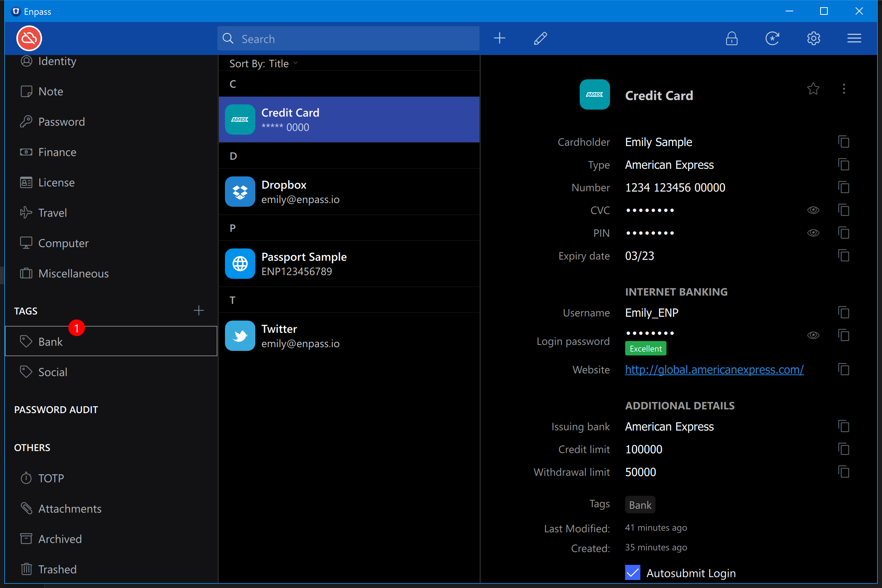Screen dimensions: 882x588
Task: Click the Excellent password strength badge
Action: [646, 349]
